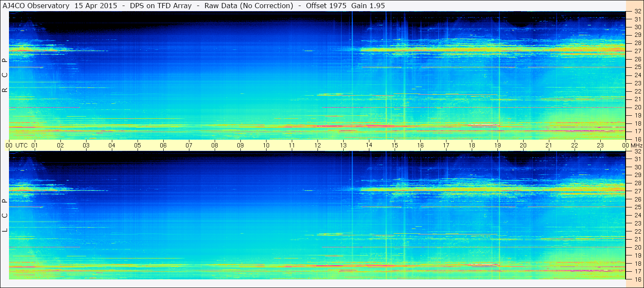The image size is (644, 288).
Task: Select the 08 hour time marker
Action: point(215,145)
